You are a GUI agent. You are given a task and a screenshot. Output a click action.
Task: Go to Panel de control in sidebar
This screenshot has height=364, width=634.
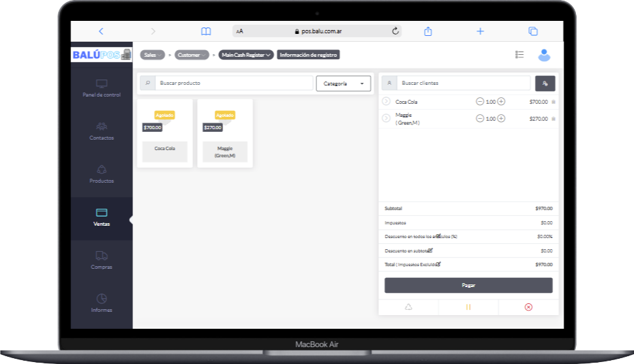[x=101, y=89]
